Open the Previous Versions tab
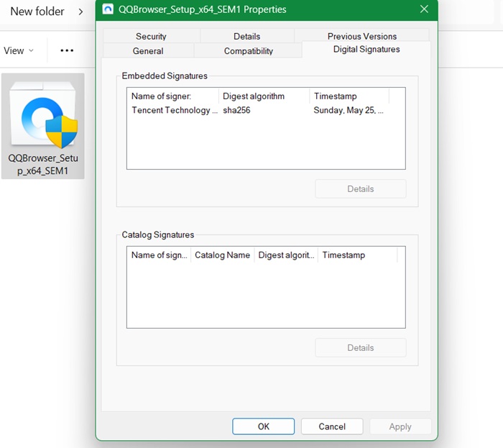503x448 pixels. 362,35
